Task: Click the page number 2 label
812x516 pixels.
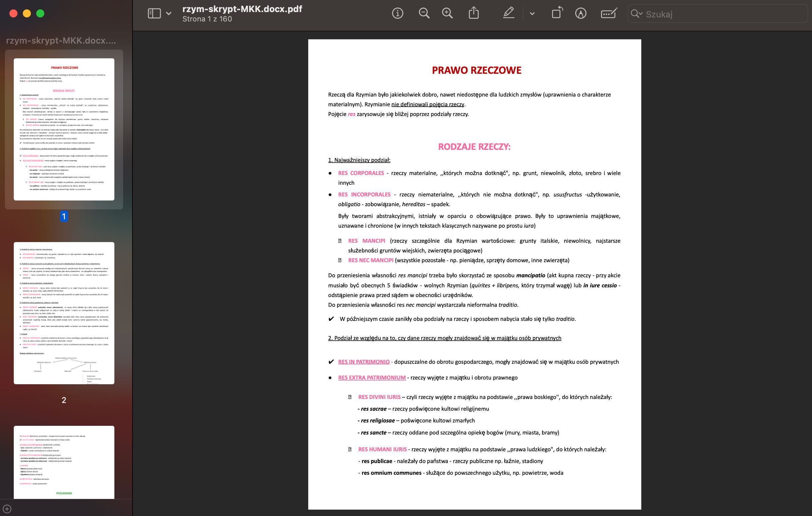Action: click(x=64, y=400)
